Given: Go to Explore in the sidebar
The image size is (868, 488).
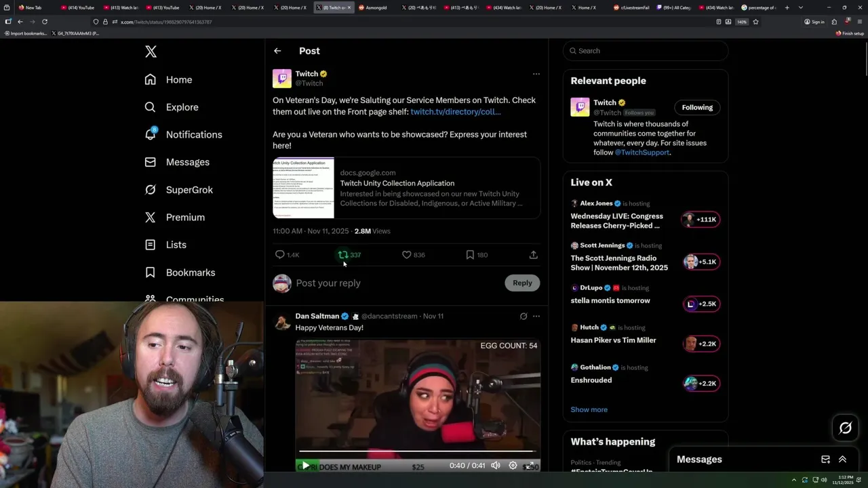Looking at the screenshot, I should coord(172,107).
